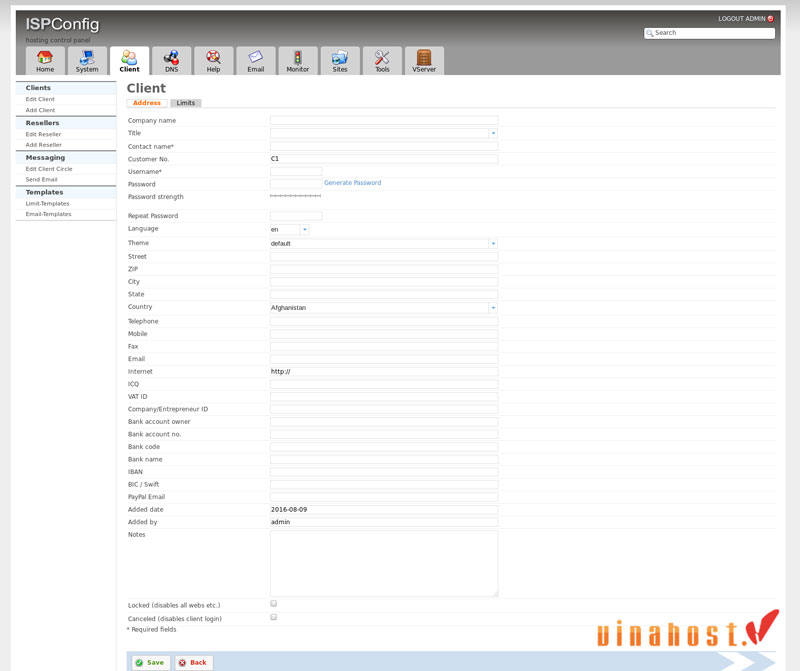This screenshot has width=800, height=671.
Task: Click the green Save checkmark icon
Action: 139,663
